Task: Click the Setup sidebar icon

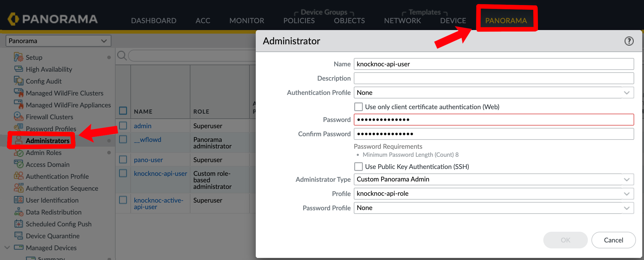Action: coord(18,57)
